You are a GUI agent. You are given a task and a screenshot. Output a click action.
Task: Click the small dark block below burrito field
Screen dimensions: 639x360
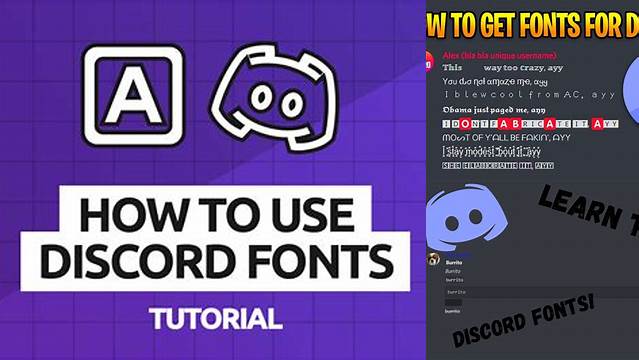[453, 303]
